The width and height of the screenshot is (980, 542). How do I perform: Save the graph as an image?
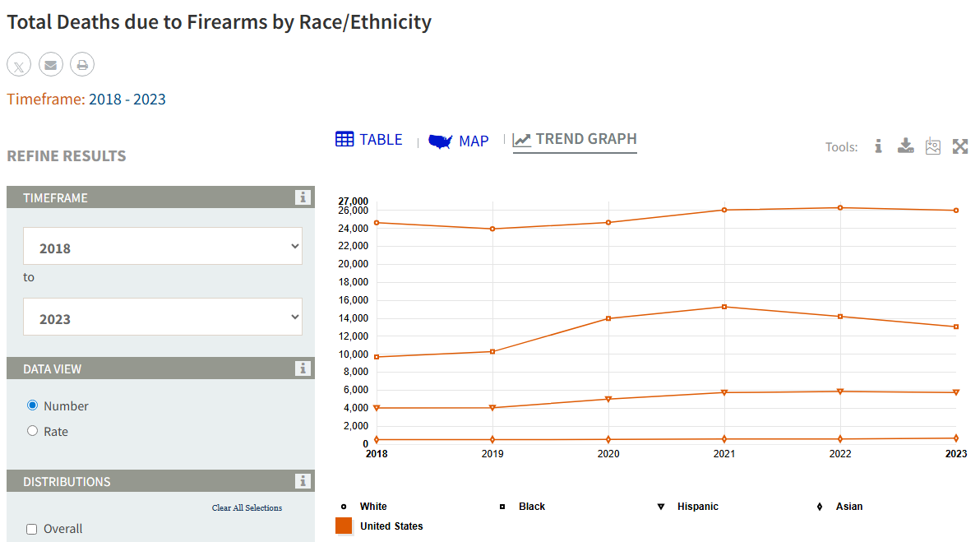[933, 146]
